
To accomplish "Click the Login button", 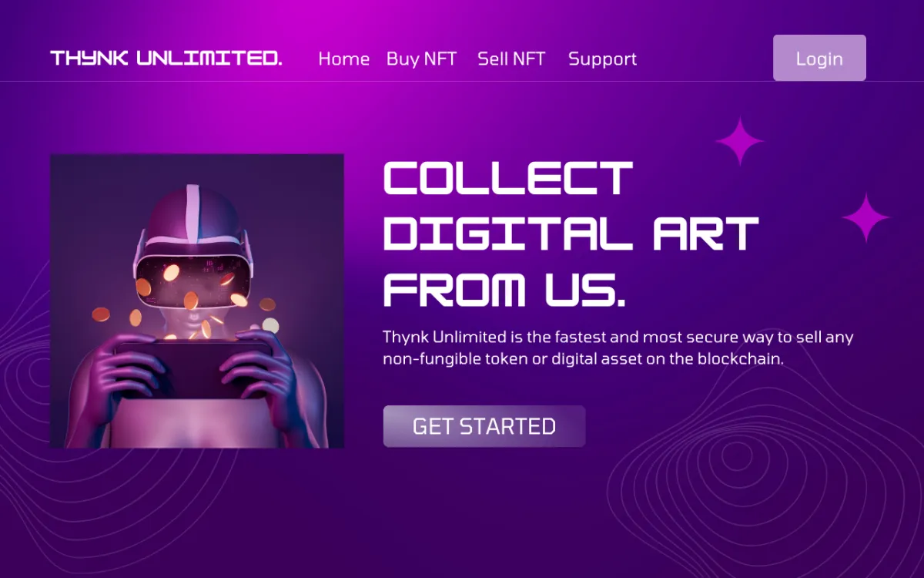I will click(x=819, y=58).
